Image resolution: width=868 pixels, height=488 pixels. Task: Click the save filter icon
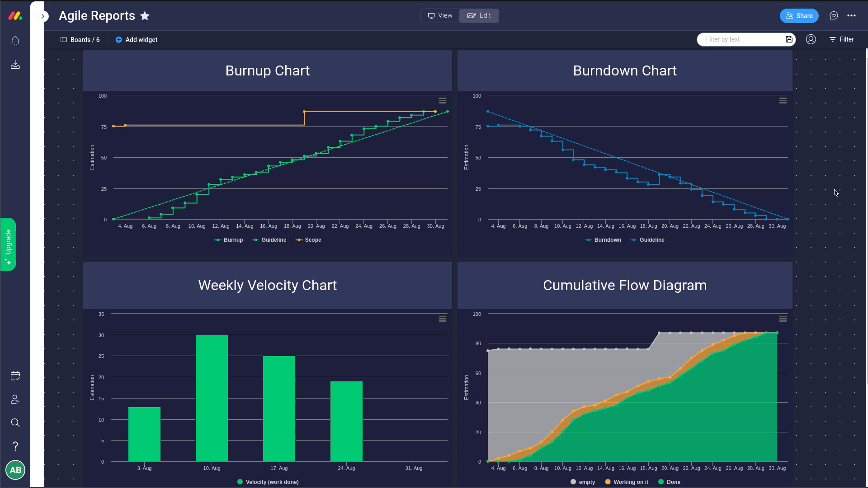tap(789, 39)
